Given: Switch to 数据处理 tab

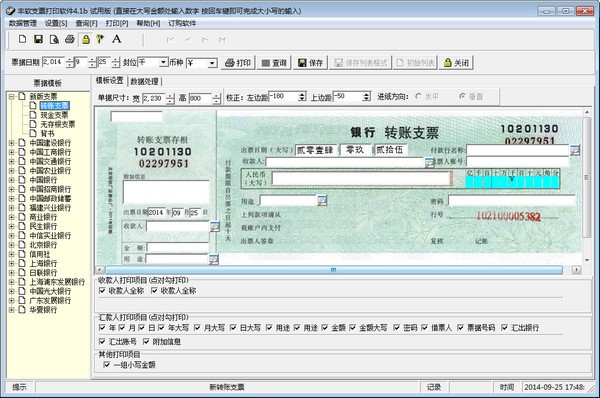Looking at the screenshot, I should 144,81.
